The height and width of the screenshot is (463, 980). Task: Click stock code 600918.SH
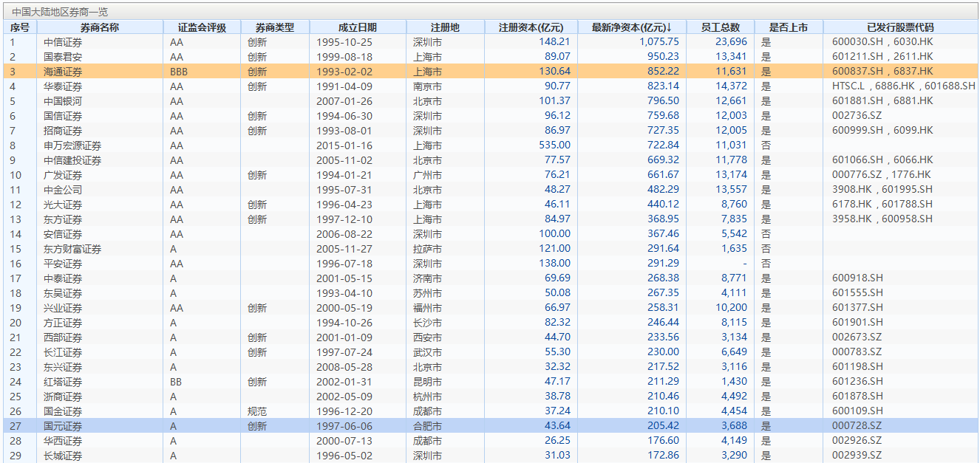tap(857, 278)
